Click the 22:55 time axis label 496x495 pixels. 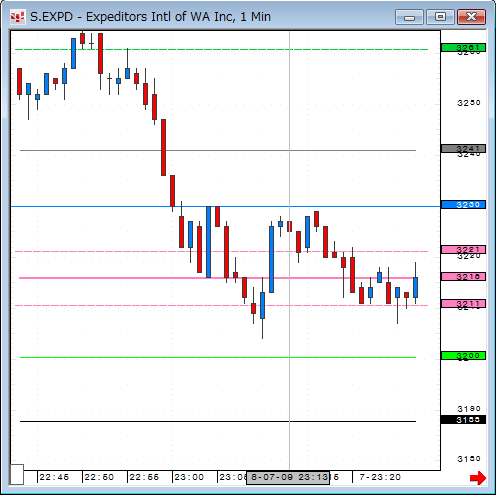point(144,477)
